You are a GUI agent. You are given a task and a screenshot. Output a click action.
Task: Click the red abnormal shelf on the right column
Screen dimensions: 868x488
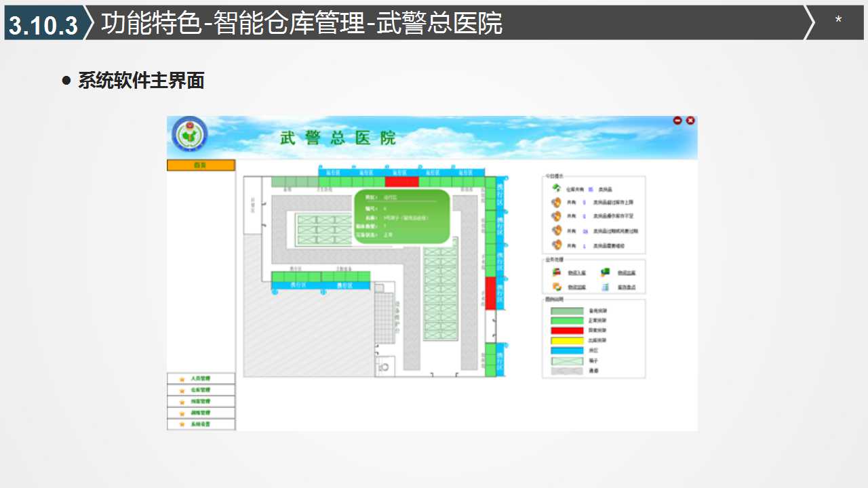coord(490,293)
